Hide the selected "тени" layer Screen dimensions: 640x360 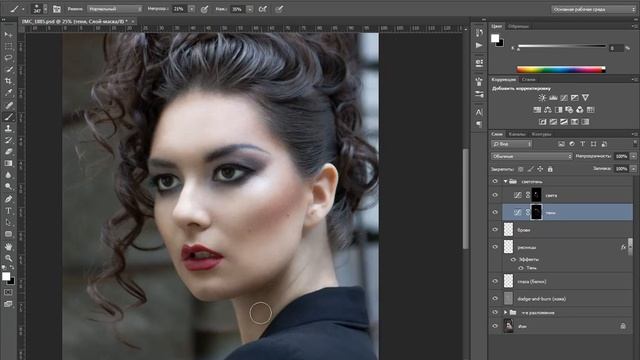495,212
